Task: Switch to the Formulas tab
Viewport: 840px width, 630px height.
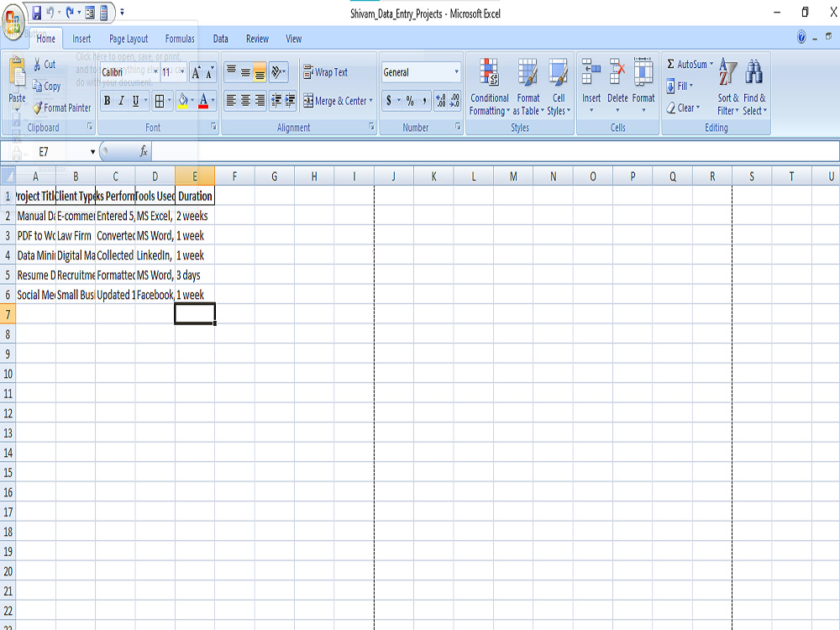Action: [x=180, y=39]
